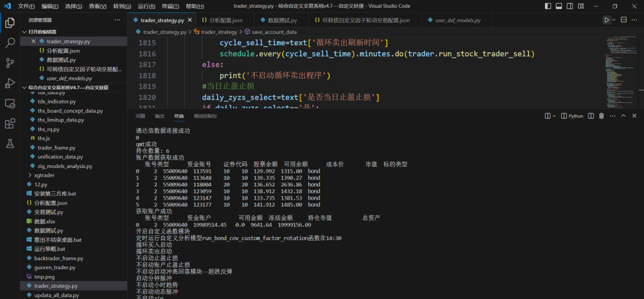
Task: Switch to 输出 panel tab
Action: (x=159, y=116)
